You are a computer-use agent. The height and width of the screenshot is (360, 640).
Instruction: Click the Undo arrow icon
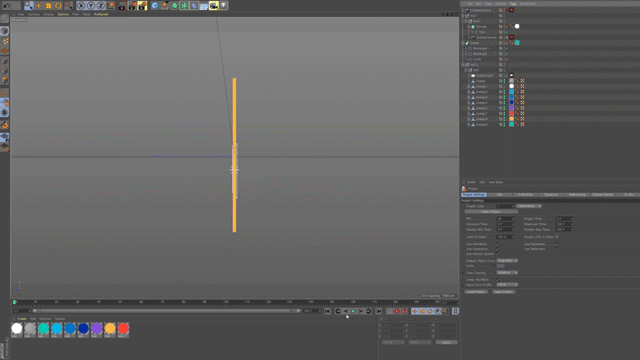pos(7,6)
